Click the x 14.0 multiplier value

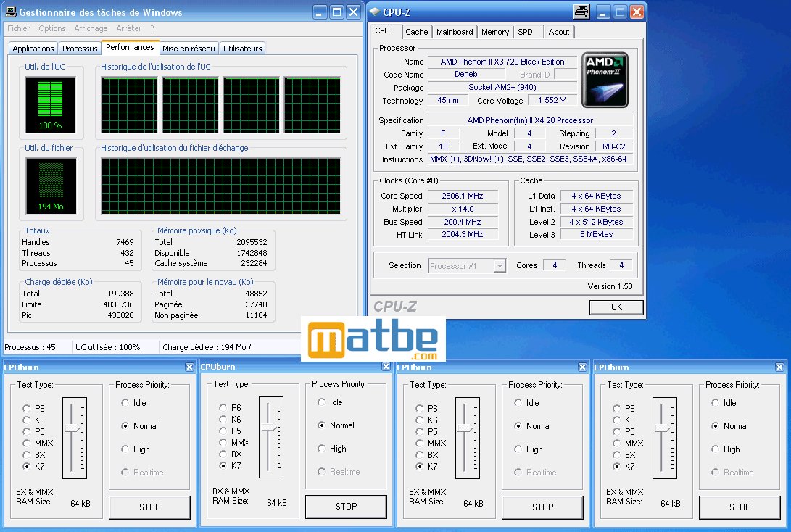[x=463, y=209]
